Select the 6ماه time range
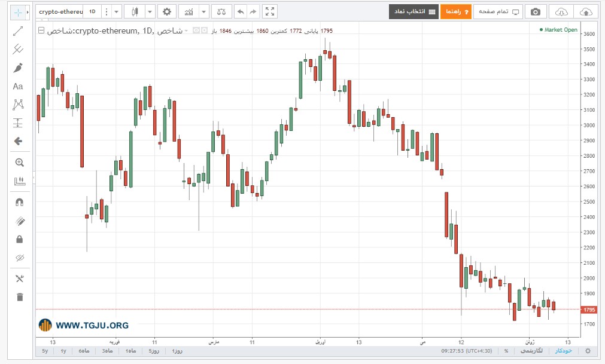The width and height of the screenshot is (605, 364). pyautogui.click(x=84, y=351)
